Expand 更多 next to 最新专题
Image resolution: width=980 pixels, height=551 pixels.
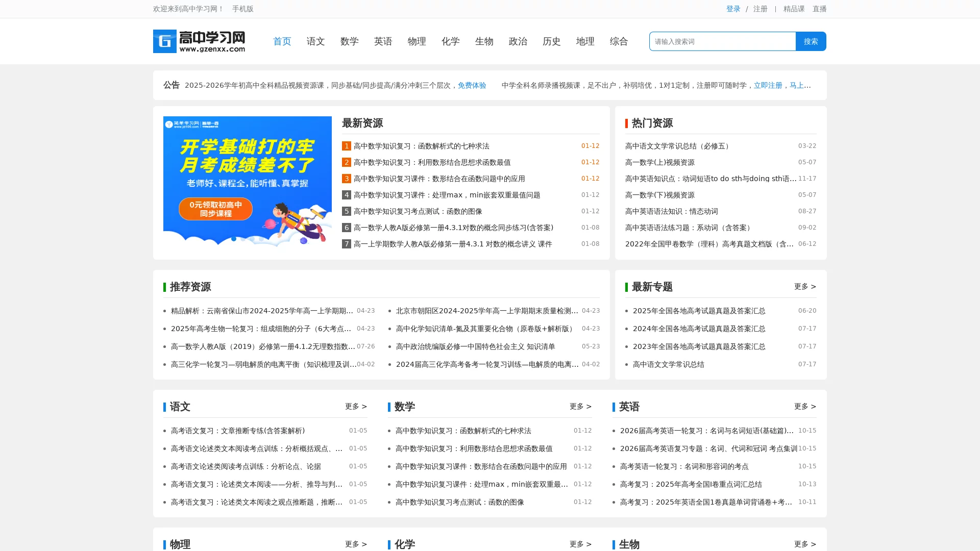click(x=804, y=287)
